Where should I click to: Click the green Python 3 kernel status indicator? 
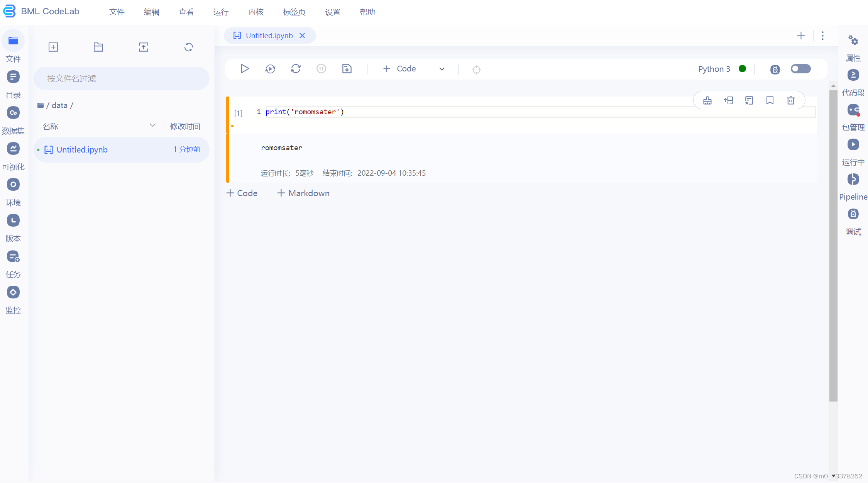(742, 69)
